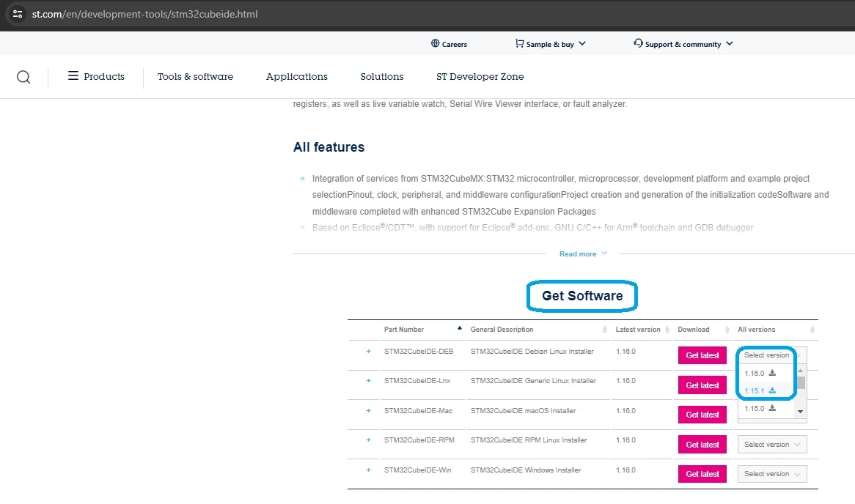Expand the STM32CubeIDE-Win row plus icon
The width and height of the screenshot is (855, 504).
(369, 470)
